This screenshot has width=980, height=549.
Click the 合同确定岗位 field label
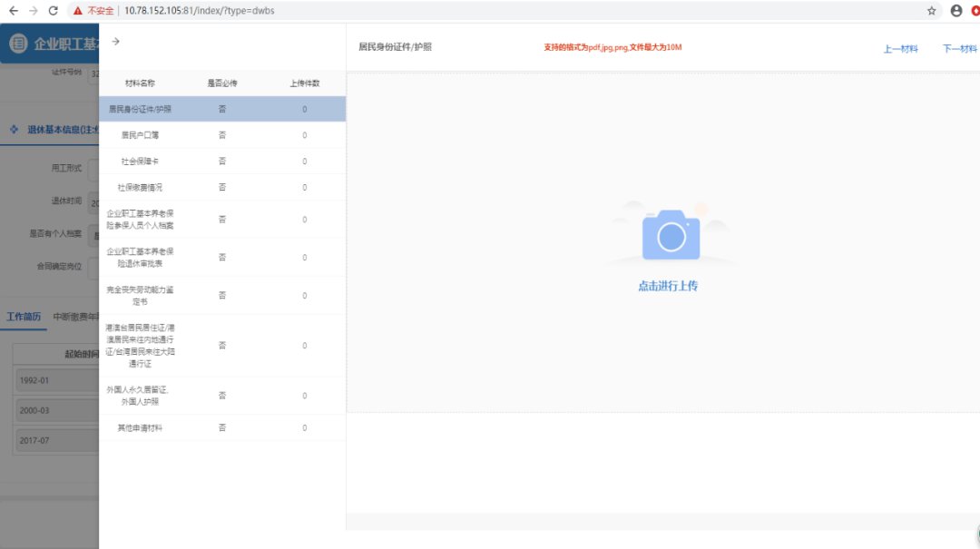pos(59,266)
